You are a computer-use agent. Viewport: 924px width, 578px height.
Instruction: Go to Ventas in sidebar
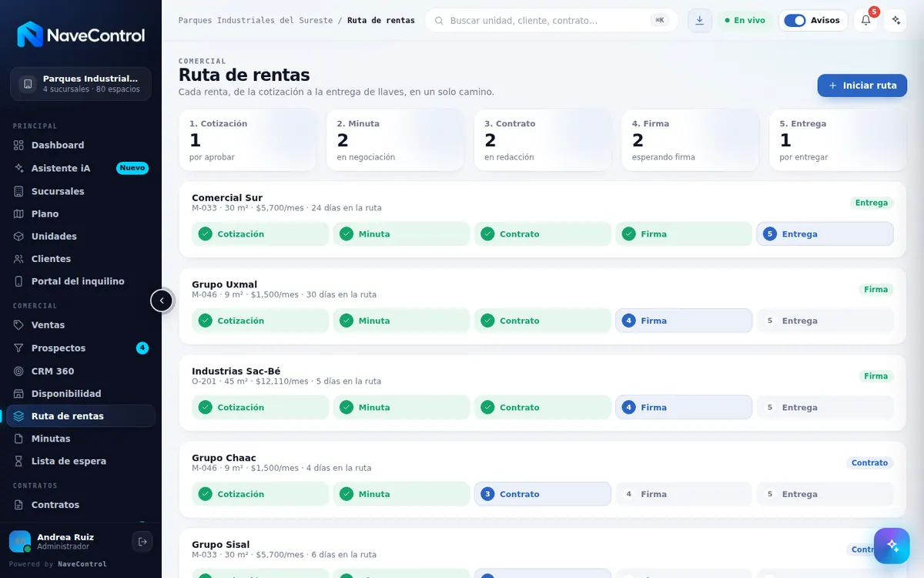[x=81, y=325]
